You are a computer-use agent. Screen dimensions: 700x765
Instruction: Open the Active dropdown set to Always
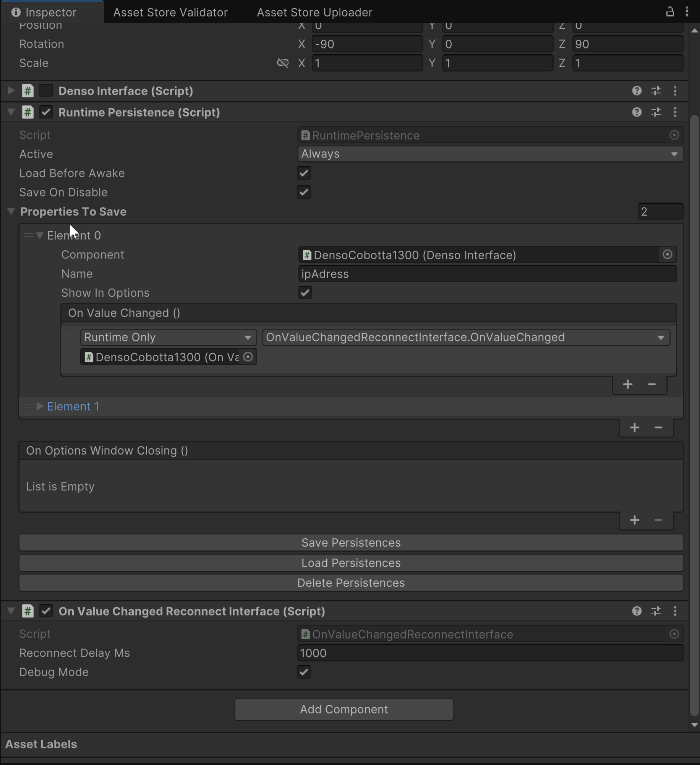(x=490, y=154)
